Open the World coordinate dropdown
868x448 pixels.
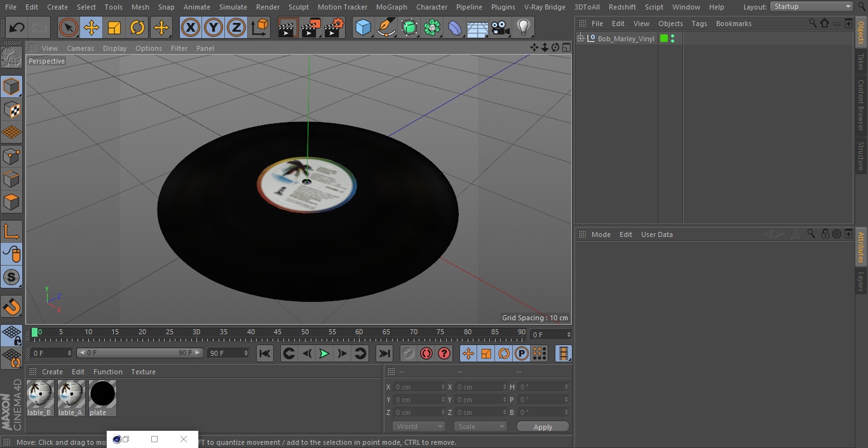[x=419, y=426]
